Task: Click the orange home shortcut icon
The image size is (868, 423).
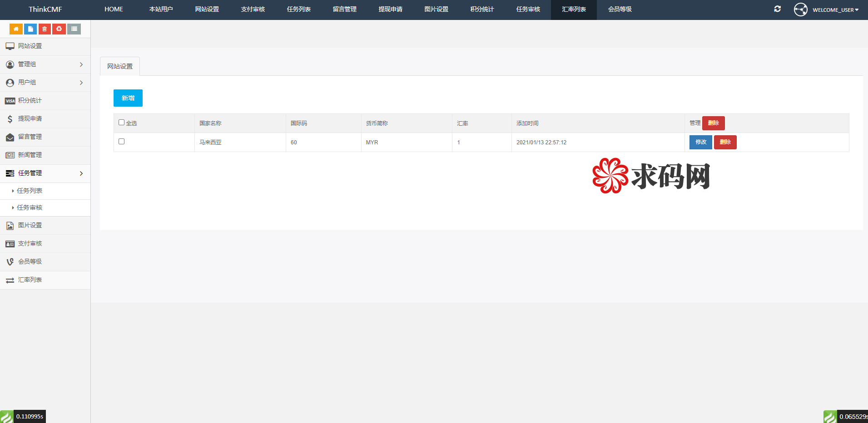Action: (x=16, y=29)
